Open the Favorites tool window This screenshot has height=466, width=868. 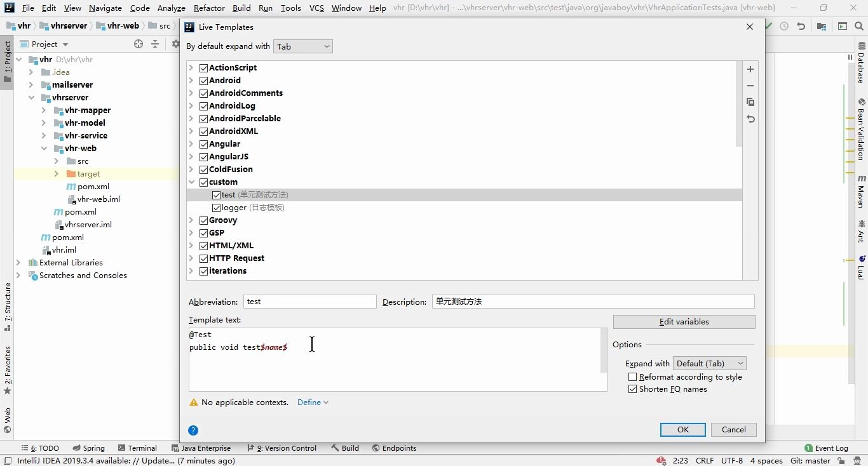7,371
